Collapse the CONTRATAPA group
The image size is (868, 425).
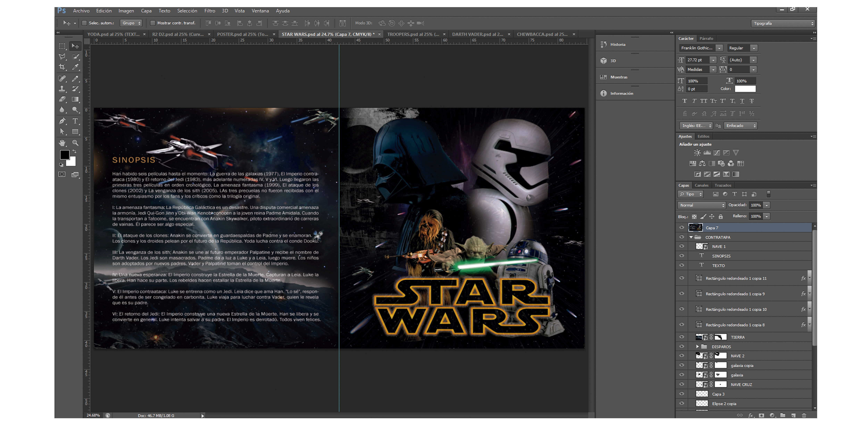pyautogui.click(x=691, y=237)
